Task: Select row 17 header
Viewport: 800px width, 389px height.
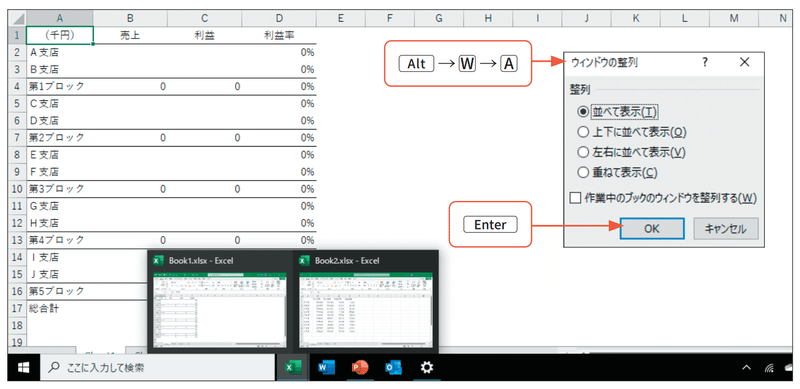Action: click(x=17, y=308)
